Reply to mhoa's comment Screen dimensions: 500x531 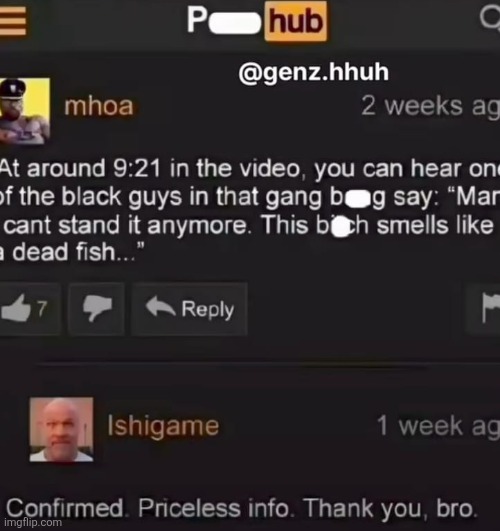(189, 309)
